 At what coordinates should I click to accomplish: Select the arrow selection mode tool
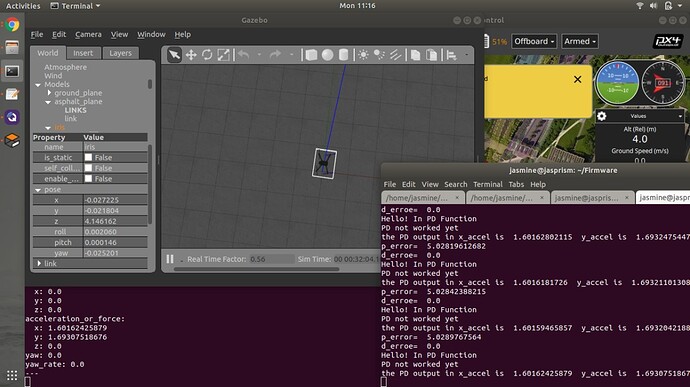point(174,55)
